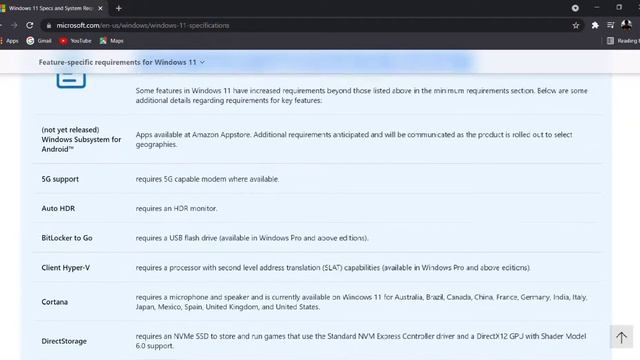Open Gmail bookmark
Image resolution: width=640 pixels, height=360 pixels.
[x=39, y=41]
